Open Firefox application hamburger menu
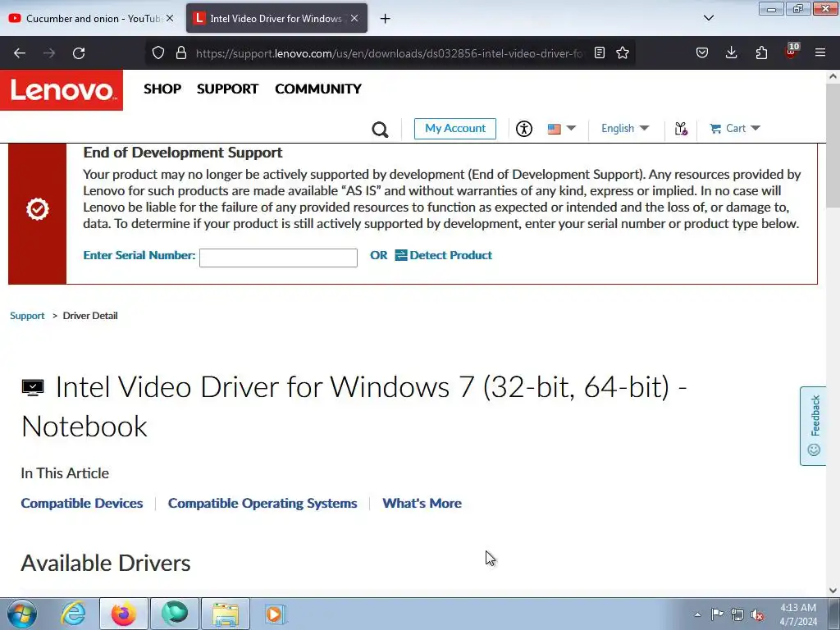The width and height of the screenshot is (840, 630). point(820,53)
